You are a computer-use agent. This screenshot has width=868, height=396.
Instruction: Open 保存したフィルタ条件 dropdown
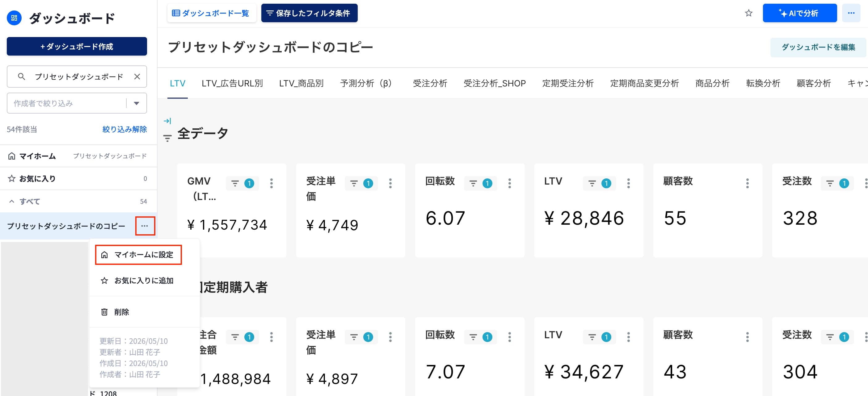pos(309,13)
